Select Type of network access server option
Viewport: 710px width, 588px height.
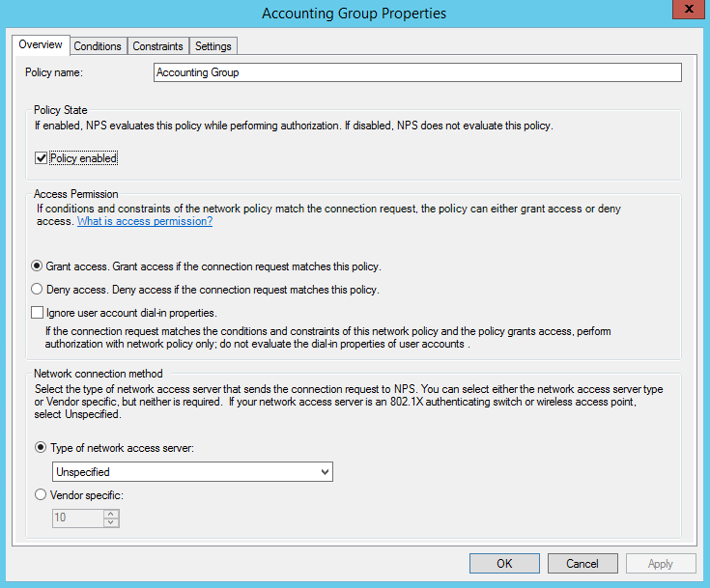pyautogui.click(x=41, y=448)
